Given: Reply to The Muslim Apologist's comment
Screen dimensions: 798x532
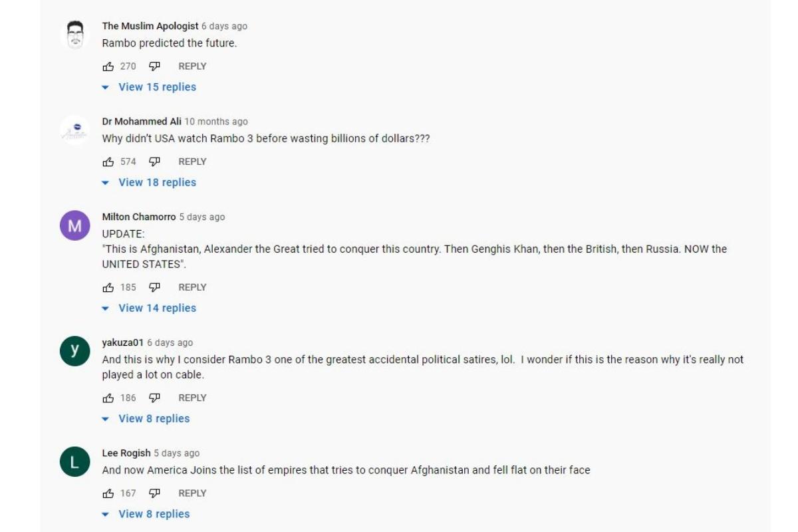Looking at the screenshot, I should tap(192, 66).
